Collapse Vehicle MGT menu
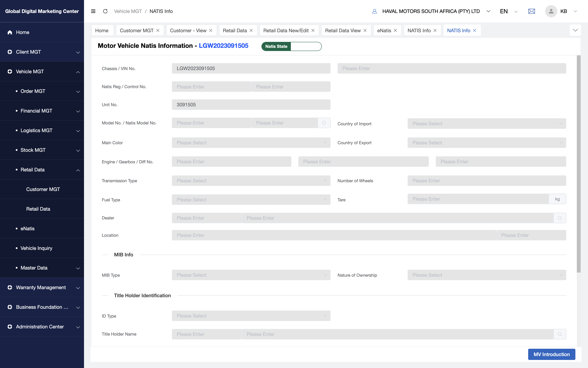This screenshot has height=368, width=588. (78, 72)
